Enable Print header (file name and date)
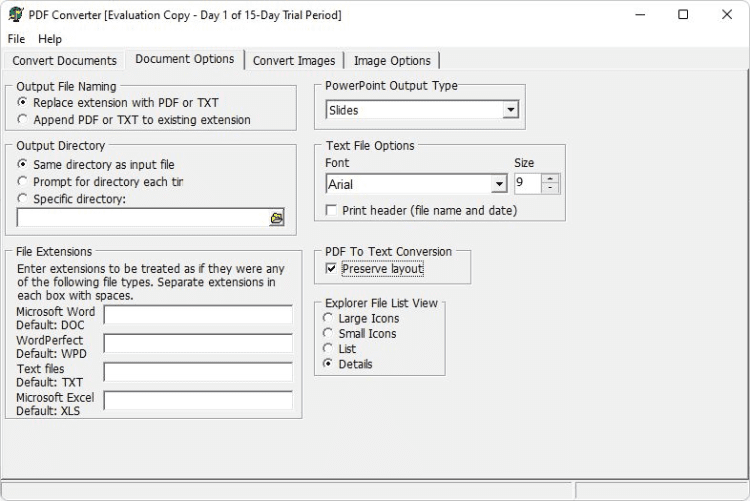The width and height of the screenshot is (750, 501). coord(332,211)
